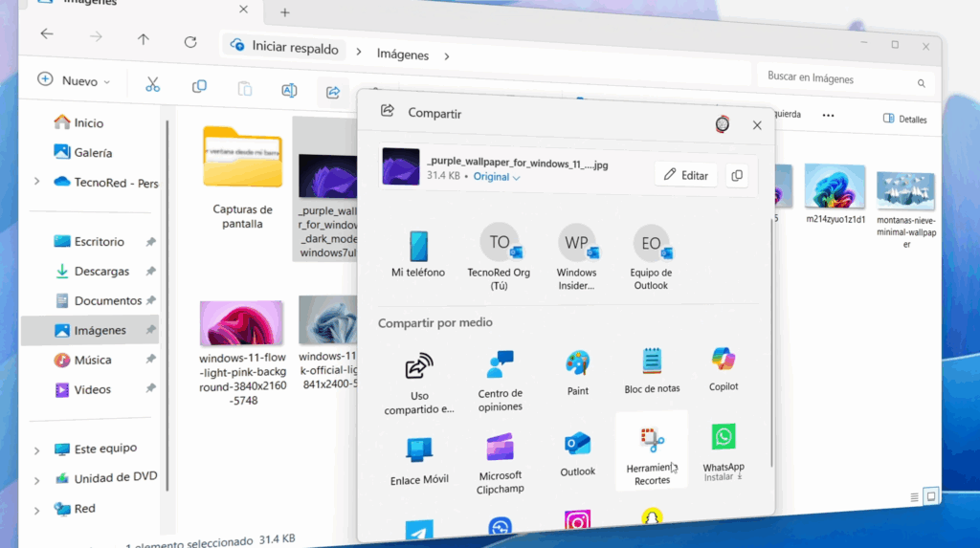Refresh the Imágenes folder view
This screenshot has width=980, height=548.
pyautogui.click(x=190, y=42)
